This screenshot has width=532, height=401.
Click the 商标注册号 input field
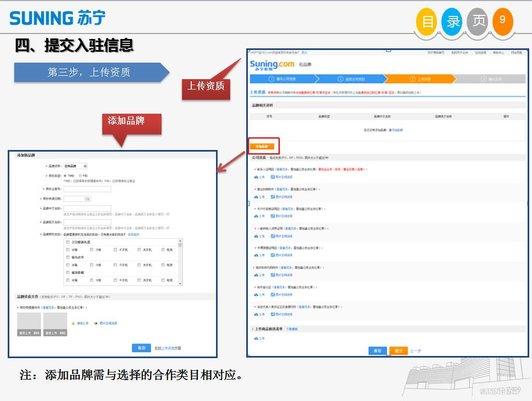pos(87,189)
